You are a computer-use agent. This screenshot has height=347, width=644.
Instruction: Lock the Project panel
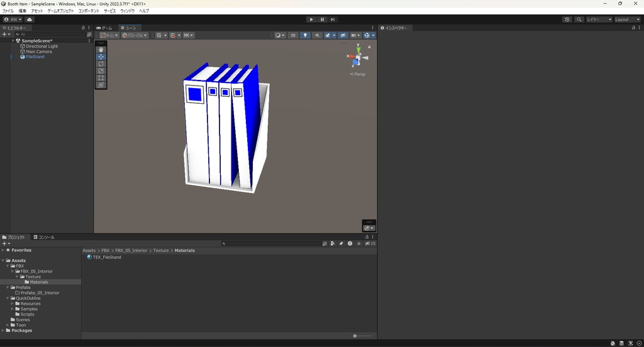coord(367,237)
